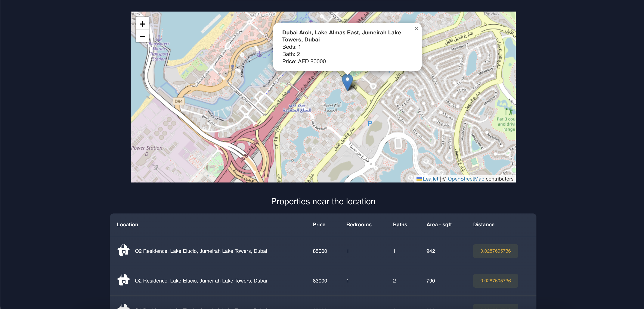Screen dimensions: 644x309
Task: Open the OpenStreetMap link
Action: tap(466, 179)
